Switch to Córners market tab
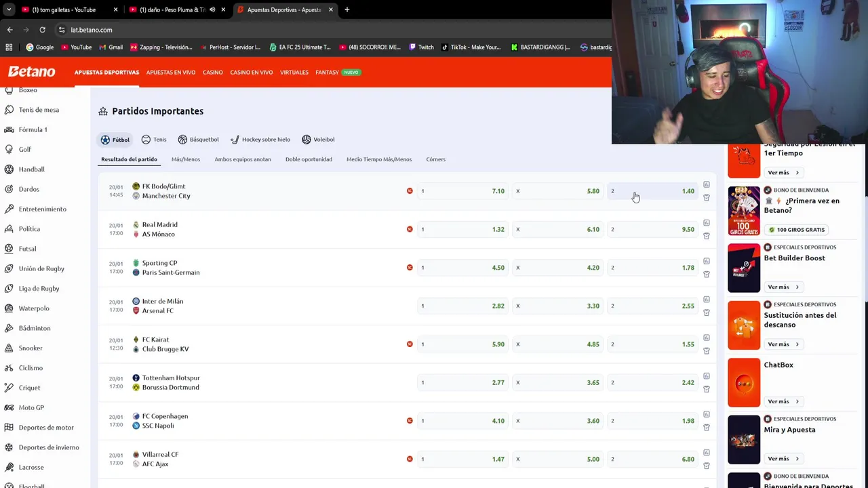 [436, 159]
